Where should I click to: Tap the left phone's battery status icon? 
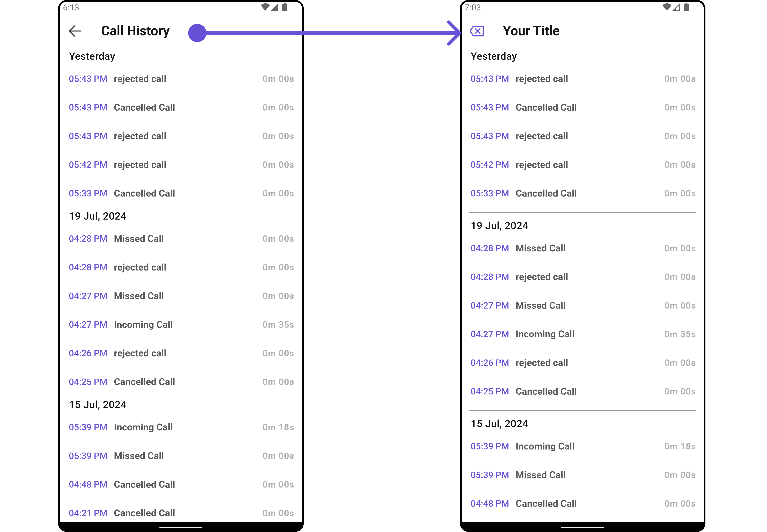pyautogui.click(x=284, y=7)
